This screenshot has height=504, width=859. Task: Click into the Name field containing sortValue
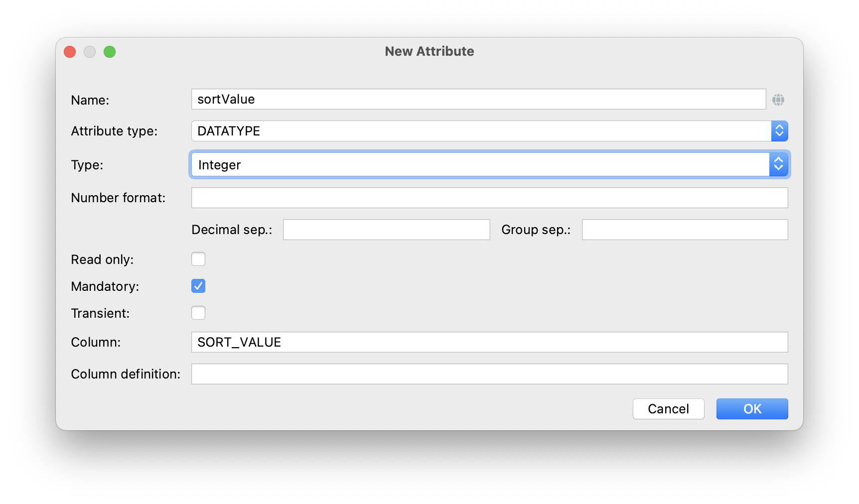coord(478,99)
